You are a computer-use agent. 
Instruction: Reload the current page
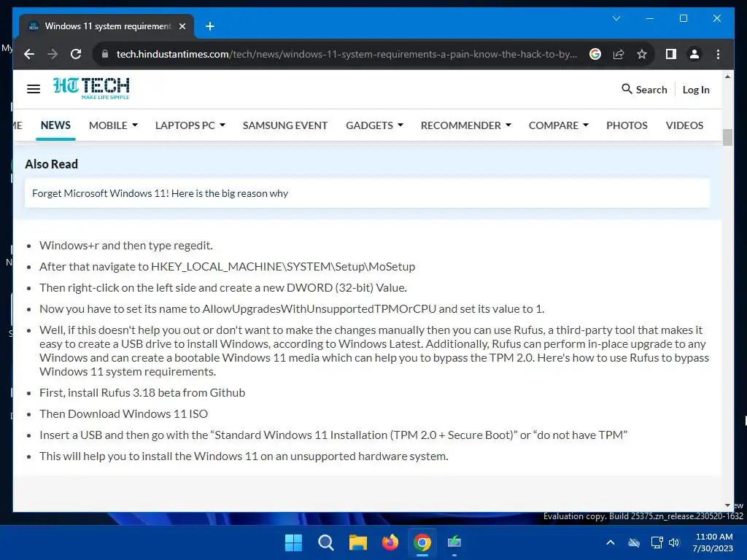pyautogui.click(x=76, y=54)
